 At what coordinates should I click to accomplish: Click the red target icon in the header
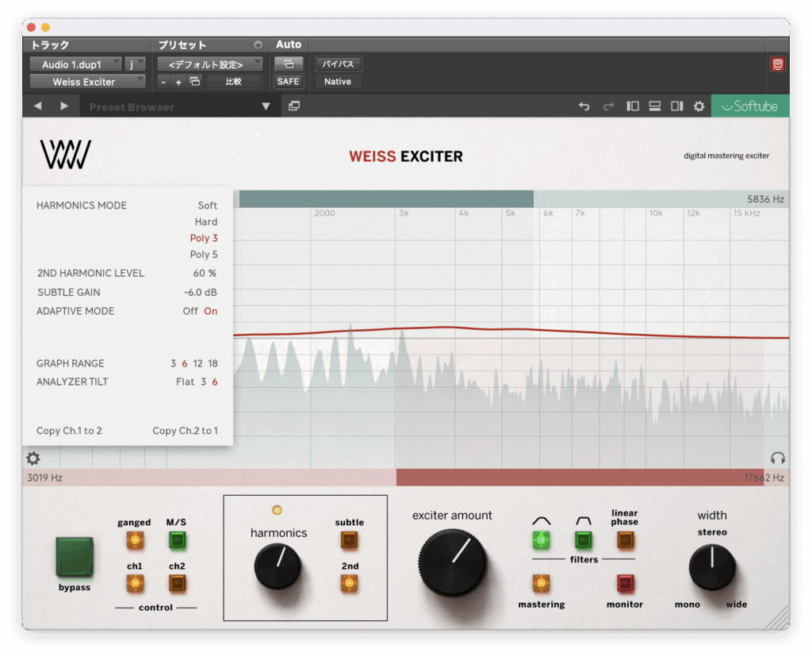[777, 64]
